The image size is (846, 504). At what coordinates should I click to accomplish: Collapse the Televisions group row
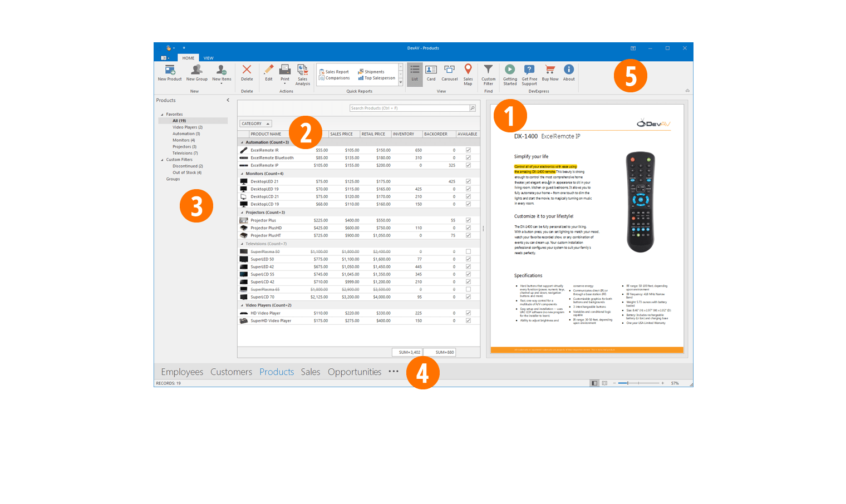[x=242, y=244]
